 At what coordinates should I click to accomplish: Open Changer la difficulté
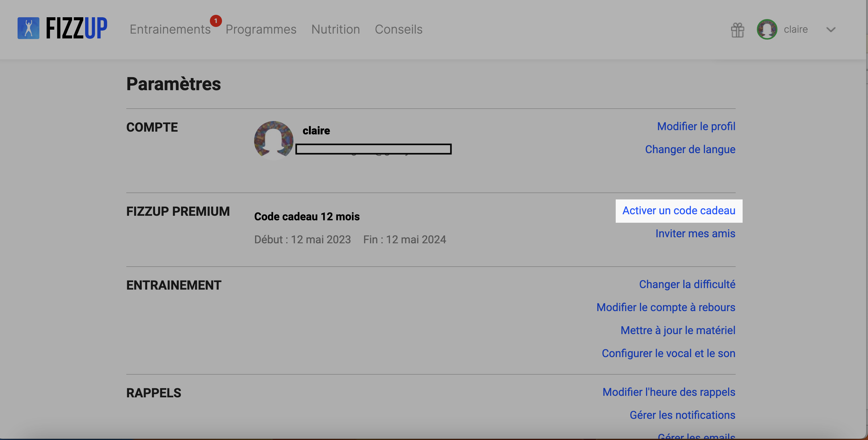click(x=687, y=284)
